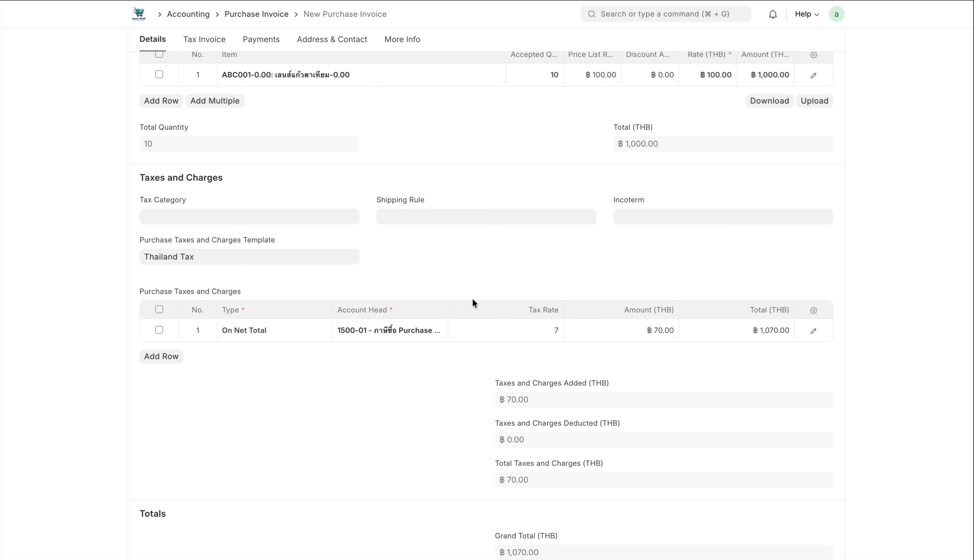This screenshot has height=560, width=974.
Task: Tick the checkbox for item ABC001-0.00
Action: (x=159, y=74)
